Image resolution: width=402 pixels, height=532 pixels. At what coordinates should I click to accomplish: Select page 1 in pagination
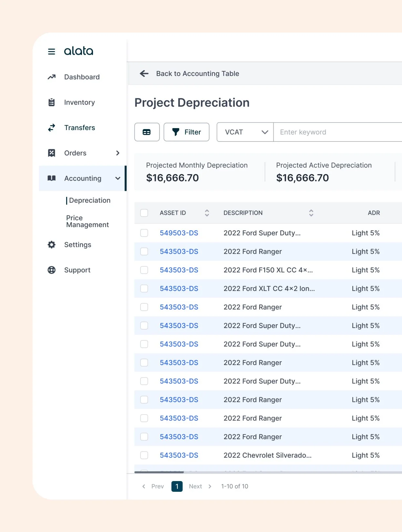(x=177, y=486)
